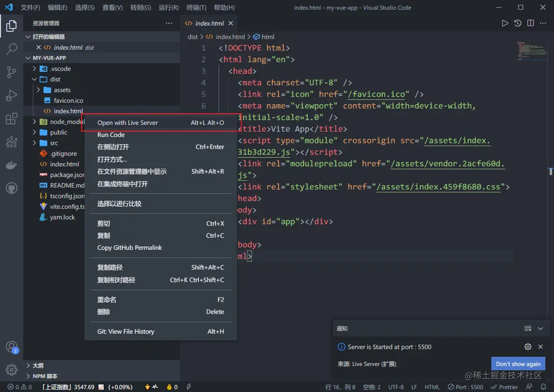The height and width of the screenshot is (392, 554).
Task: Open the Manage gear in activity bar
Action: [x=11, y=370]
